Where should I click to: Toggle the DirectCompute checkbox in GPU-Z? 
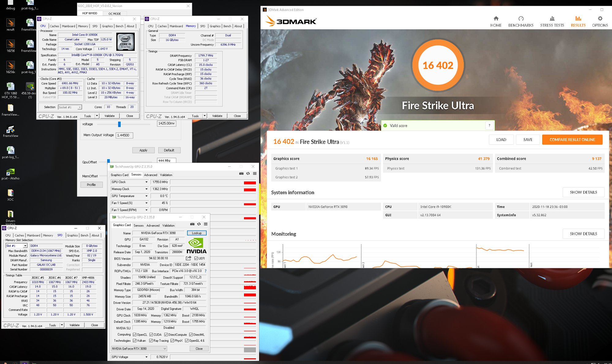(x=166, y=335)
